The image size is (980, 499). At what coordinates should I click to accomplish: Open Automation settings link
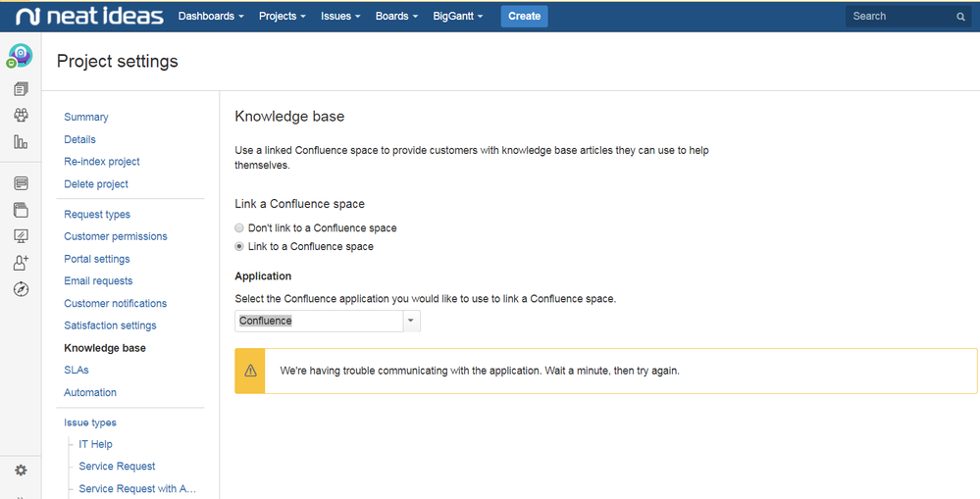[90, 392]
